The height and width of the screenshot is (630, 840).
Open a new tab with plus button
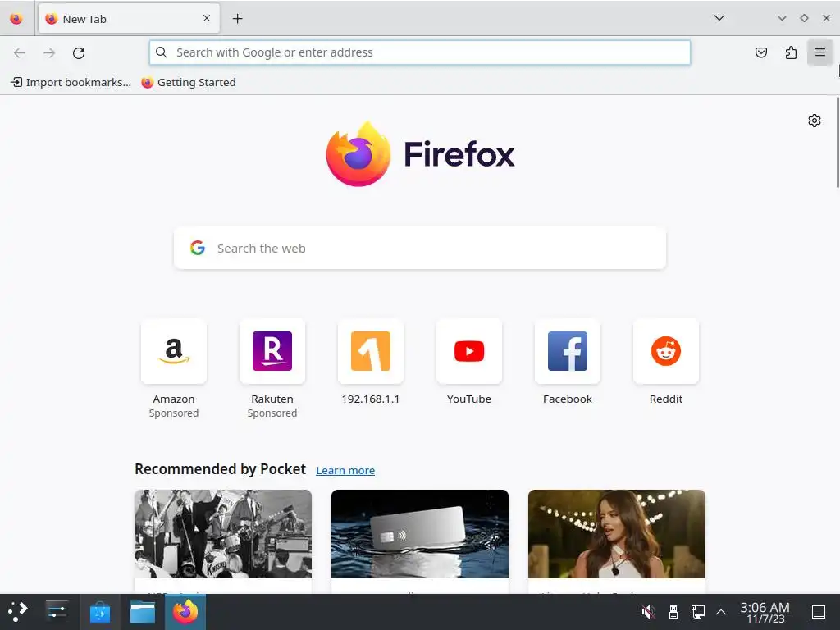pos(237,19)
